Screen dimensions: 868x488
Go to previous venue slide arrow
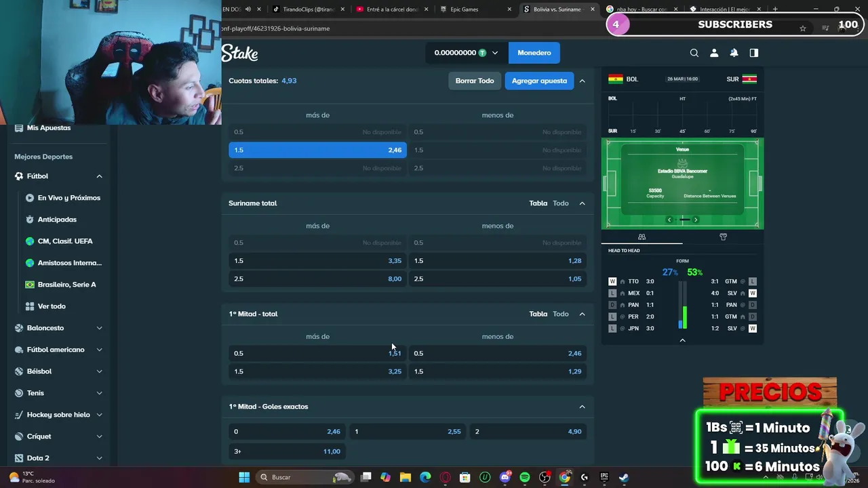point(669,220)
